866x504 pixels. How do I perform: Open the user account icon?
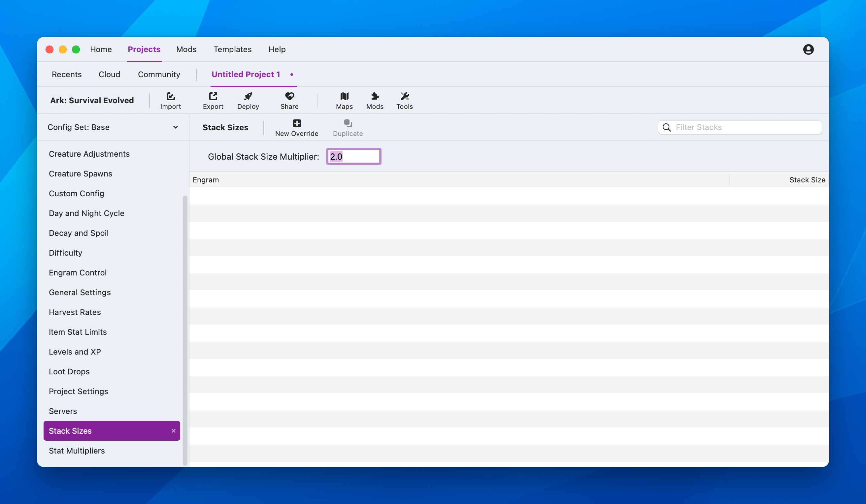[808, 49]
